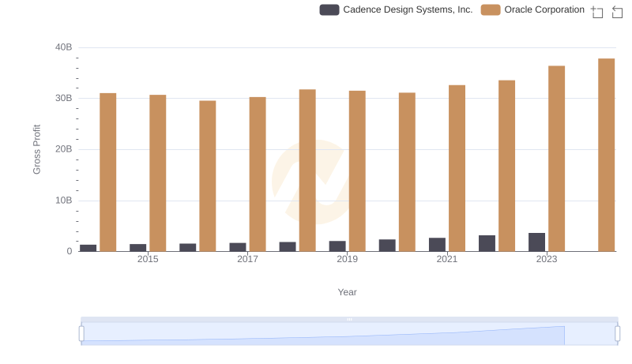This screenshot has width=632, height=364.
Task: Click the 10B y-axis label
Action: pos(64,201)
